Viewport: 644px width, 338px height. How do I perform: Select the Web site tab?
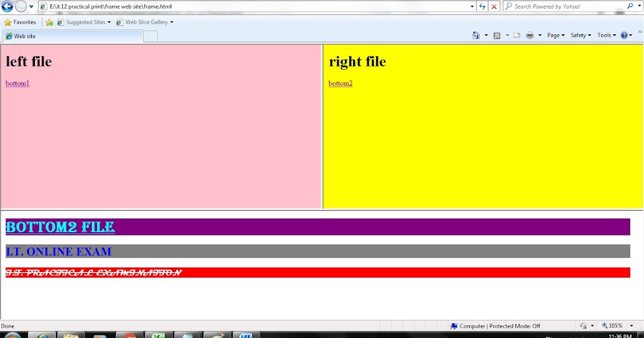[73, 36]
